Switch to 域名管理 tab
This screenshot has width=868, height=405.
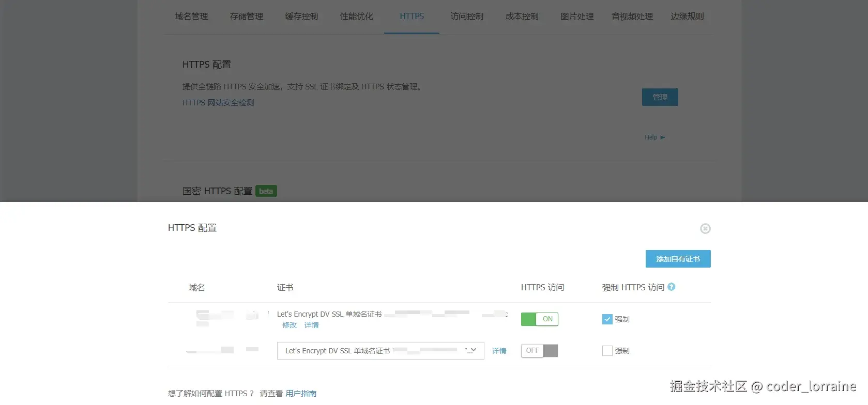pos(191,17)
